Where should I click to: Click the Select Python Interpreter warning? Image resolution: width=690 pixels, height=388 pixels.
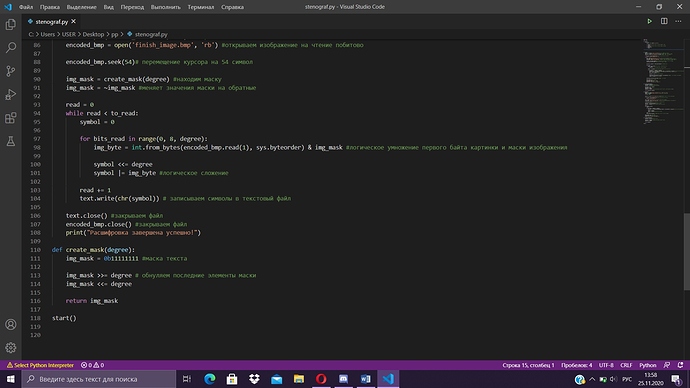[40, 365]
